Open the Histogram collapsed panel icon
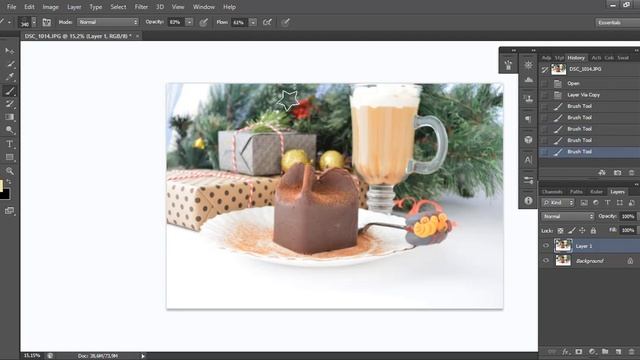Image resolution: width=640 pixels, height=360 pixels. tap(528, 80)
